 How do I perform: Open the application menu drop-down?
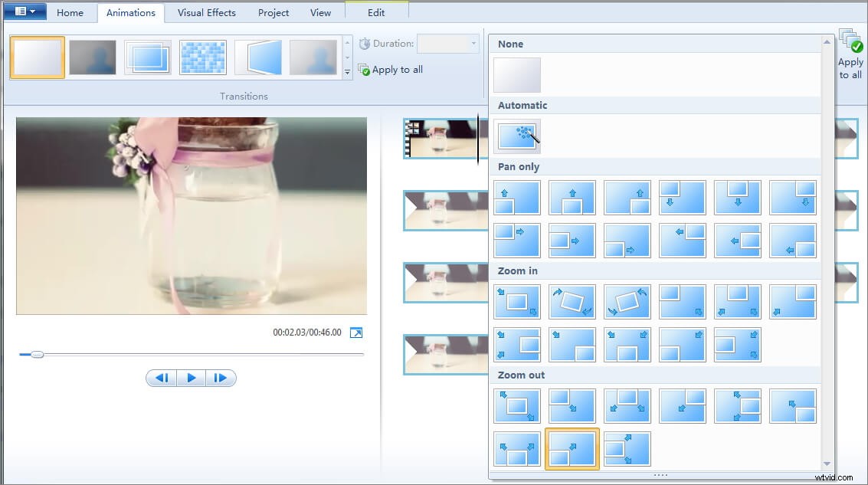coord(24,11)
